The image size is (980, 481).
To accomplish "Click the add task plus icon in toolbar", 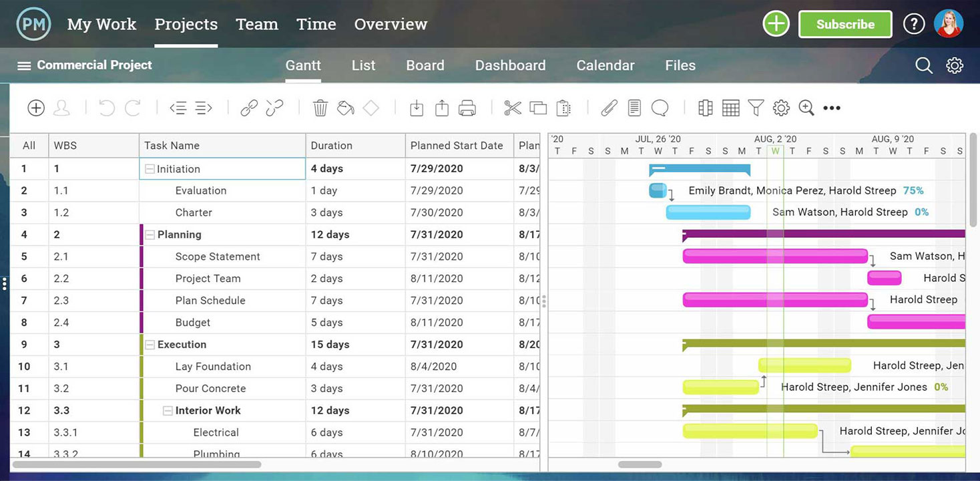I will point(36,108).
